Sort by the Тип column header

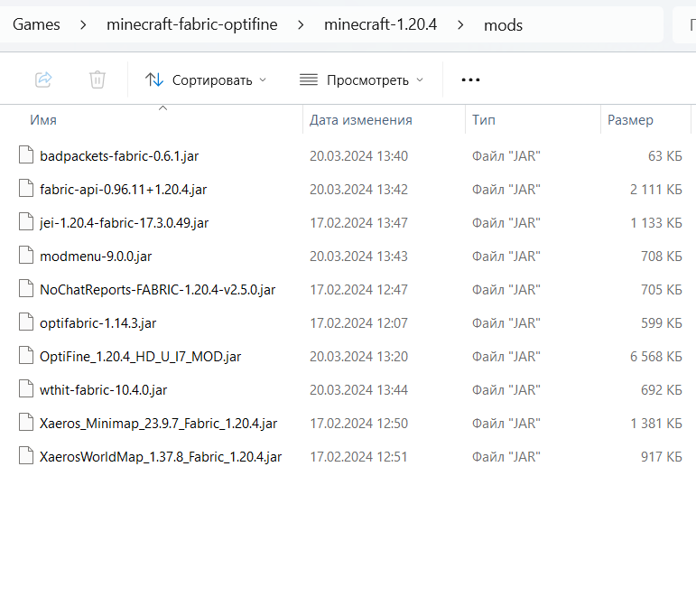click(x=483, y=120)
